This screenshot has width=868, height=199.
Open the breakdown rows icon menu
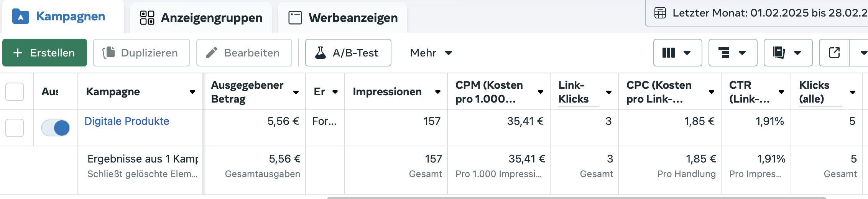733,53
